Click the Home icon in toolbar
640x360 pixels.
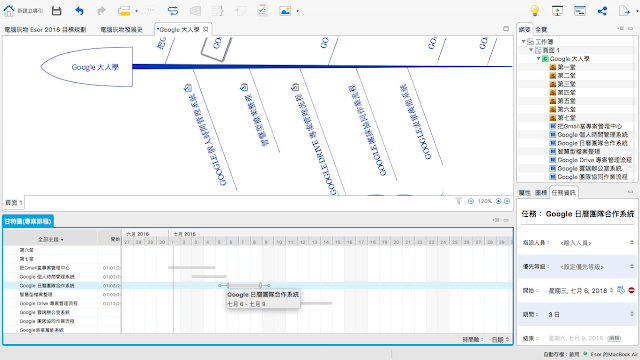coord(9,11)
